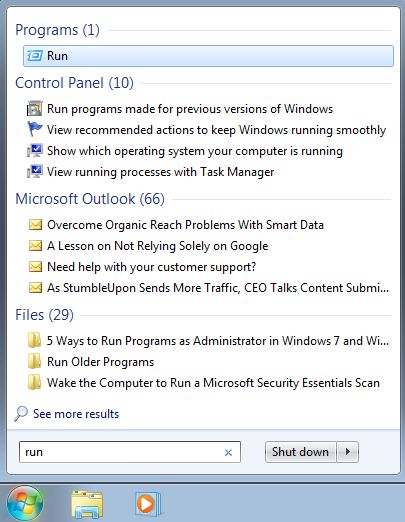Open Wake the Computer to Run folder result

pos(213,383)
